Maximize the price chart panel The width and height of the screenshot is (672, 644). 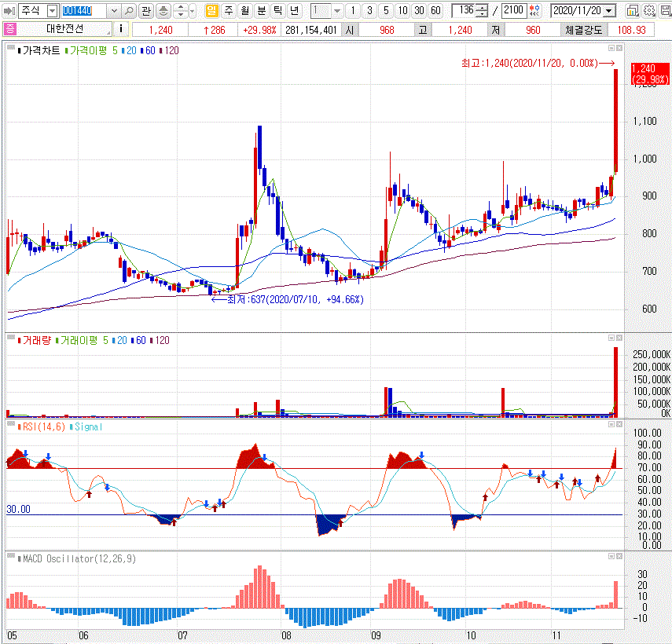point(611,48)
